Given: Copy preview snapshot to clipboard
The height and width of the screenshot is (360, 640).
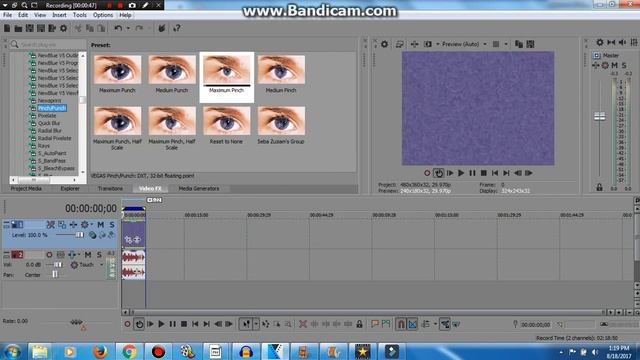Looking at the screenshot, I should 519,44.
